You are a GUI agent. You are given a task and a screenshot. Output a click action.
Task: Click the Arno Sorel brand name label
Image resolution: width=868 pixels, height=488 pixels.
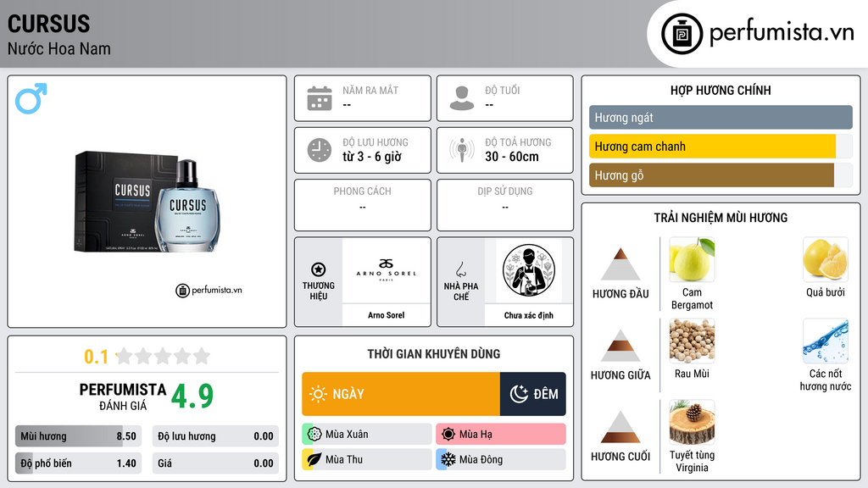pyautogui.click(x=387, y=315)
